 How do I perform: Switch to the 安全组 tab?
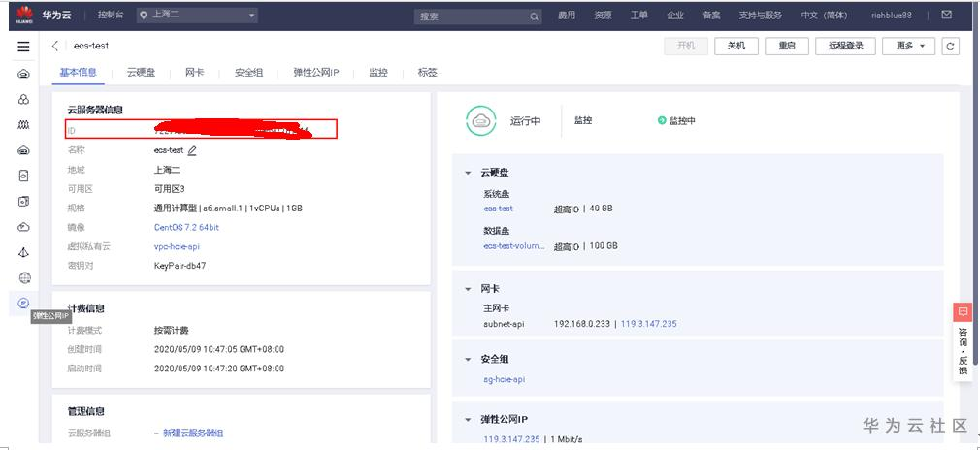(x=248, y=73)
